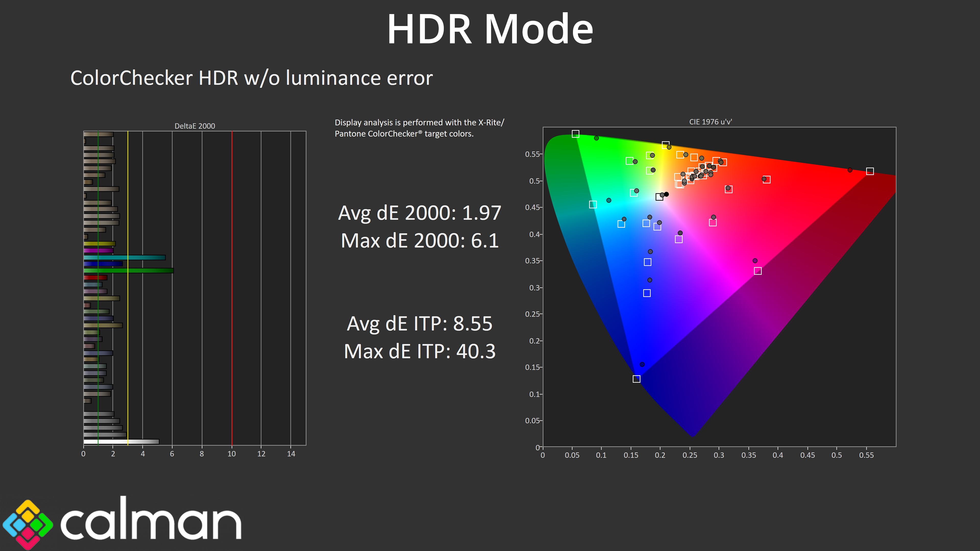Click the Calman multicolor diamond logo icon
The image size is (980, 551).
[x=27, y=525]
